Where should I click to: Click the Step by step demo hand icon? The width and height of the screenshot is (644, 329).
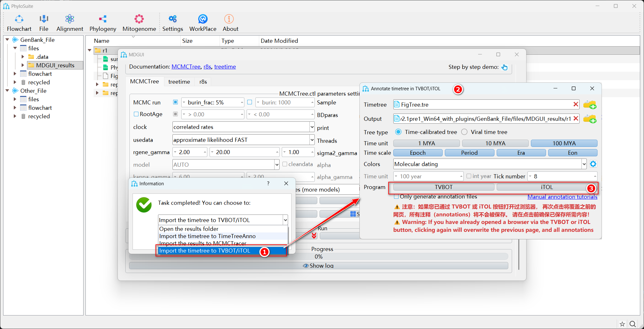tap(505, 67)
